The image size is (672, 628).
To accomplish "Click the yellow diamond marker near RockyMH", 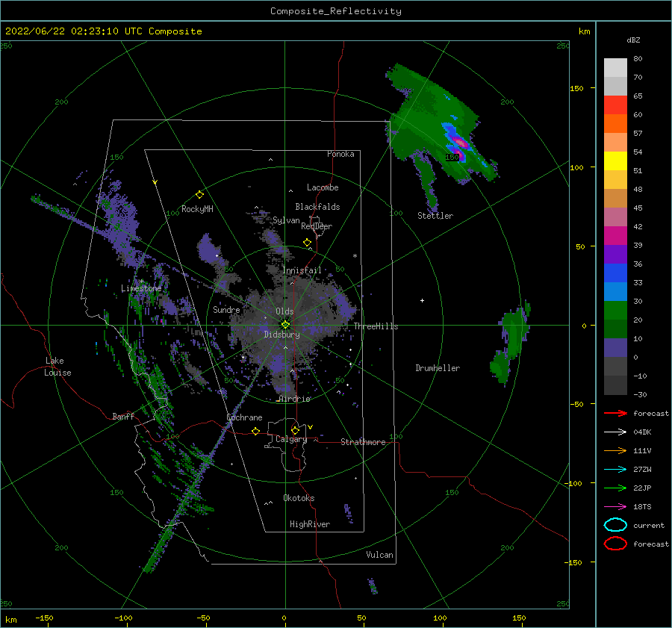I will click(199, 195).
